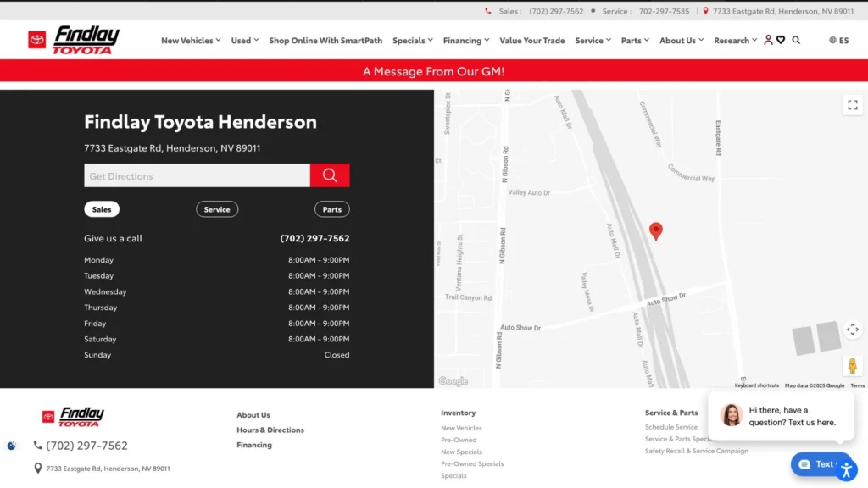The image size is (868, 488).
Task: Open saved vehicles heart icon
Action: click(781, 40)
